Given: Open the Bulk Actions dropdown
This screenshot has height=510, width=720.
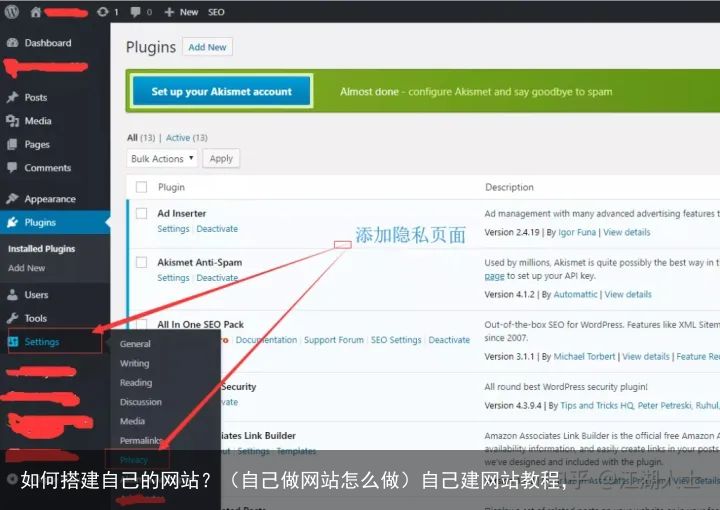Looking at the screenshot, I should tap(162, 158).
